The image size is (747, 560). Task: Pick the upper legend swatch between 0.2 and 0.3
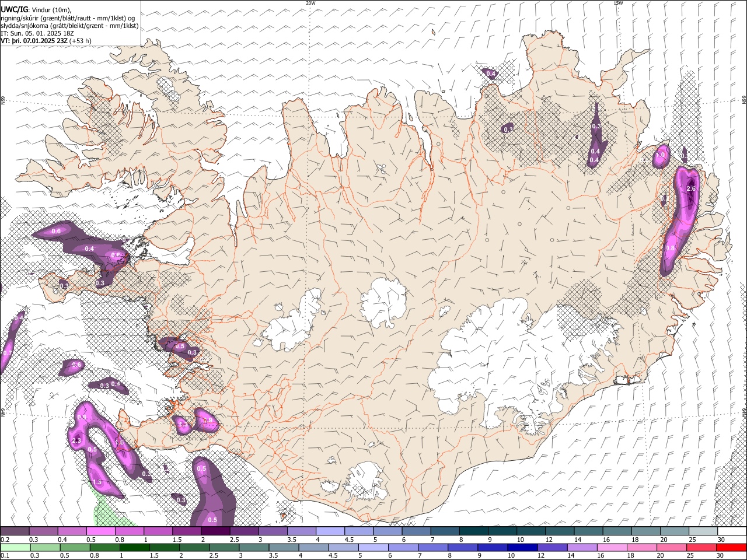tap(15, 531)
